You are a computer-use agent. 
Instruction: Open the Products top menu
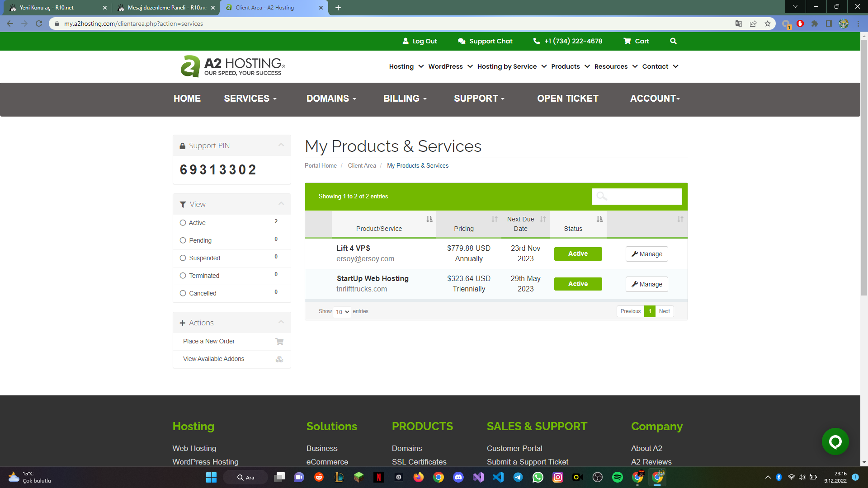tap(571, 66)
